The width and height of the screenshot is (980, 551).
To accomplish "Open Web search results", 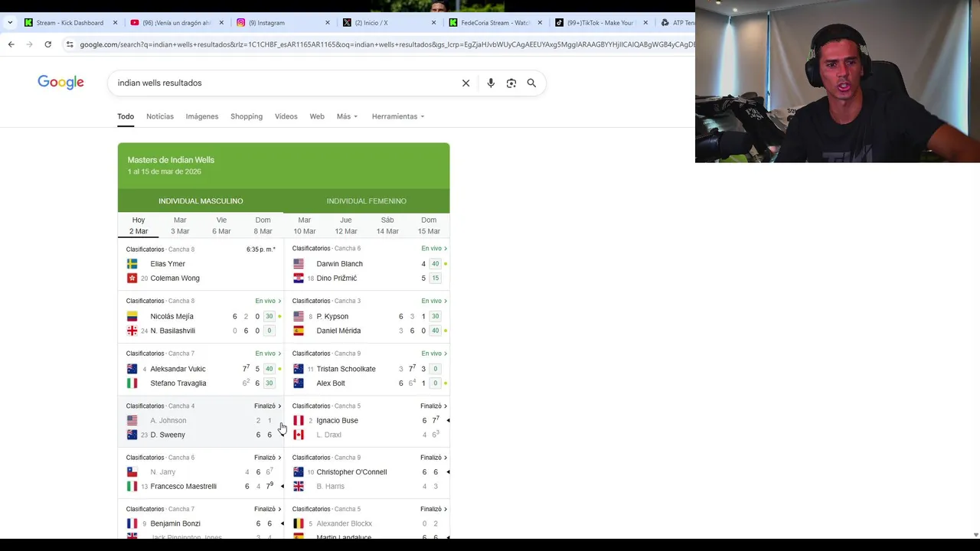I will tap(317, 116).
